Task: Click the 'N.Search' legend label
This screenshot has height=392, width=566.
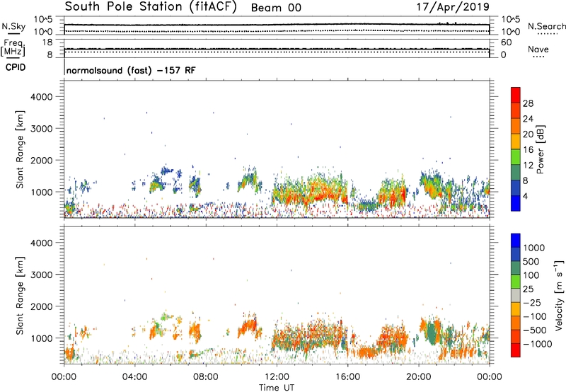Action: pos(546,26)
